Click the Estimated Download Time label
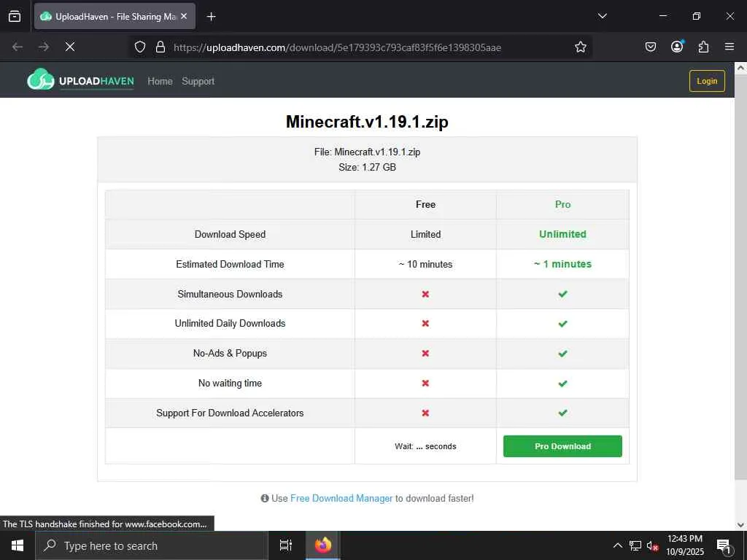The image size is (747, 560). coord(230,264)
